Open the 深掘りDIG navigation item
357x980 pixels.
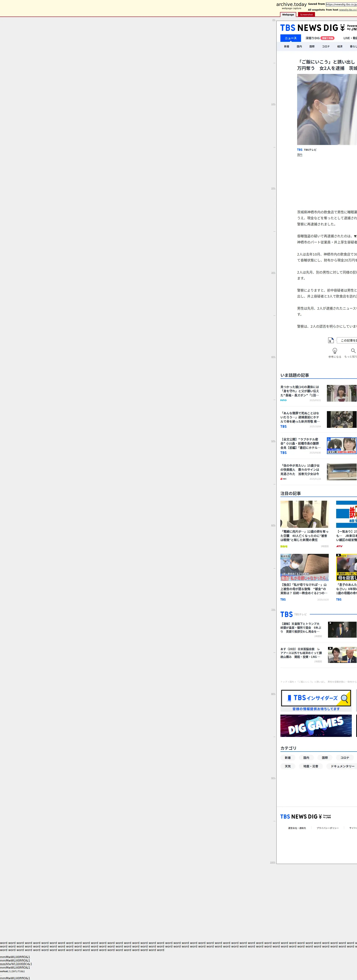coord(313,38)
